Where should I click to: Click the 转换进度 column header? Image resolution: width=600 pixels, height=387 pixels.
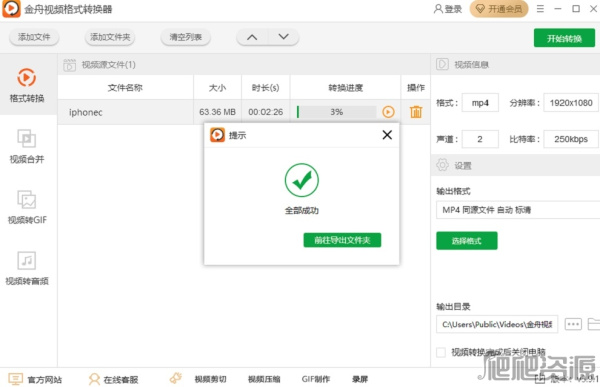click(x=345, y=88)
